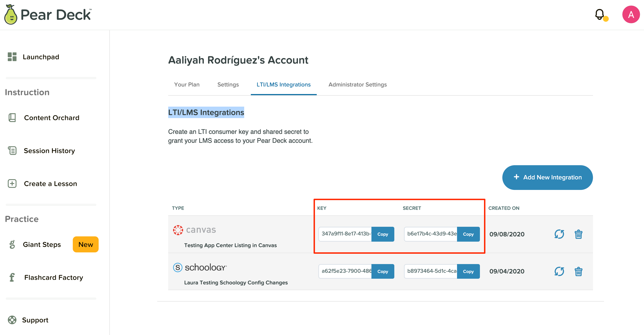Copy the Canvas secret
This screenshot has width=644, height=335.
click(468, 234)
